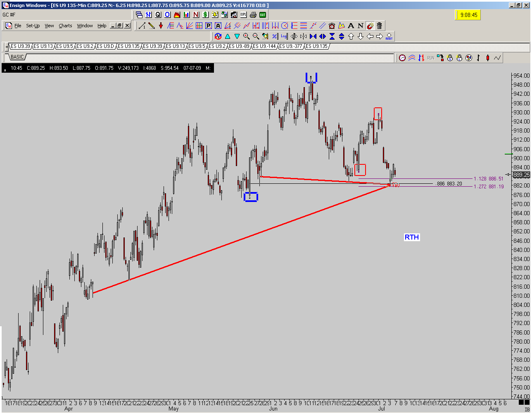Image resolution: width=532 pixels, height=413 pixels.
Task: Click the trash can delete tool
Action: pos(379,26)
